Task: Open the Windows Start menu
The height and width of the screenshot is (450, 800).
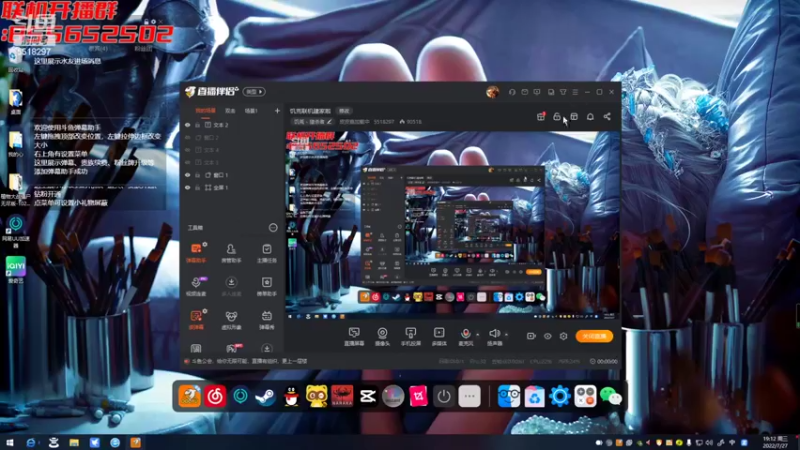Action: point(10,443)
